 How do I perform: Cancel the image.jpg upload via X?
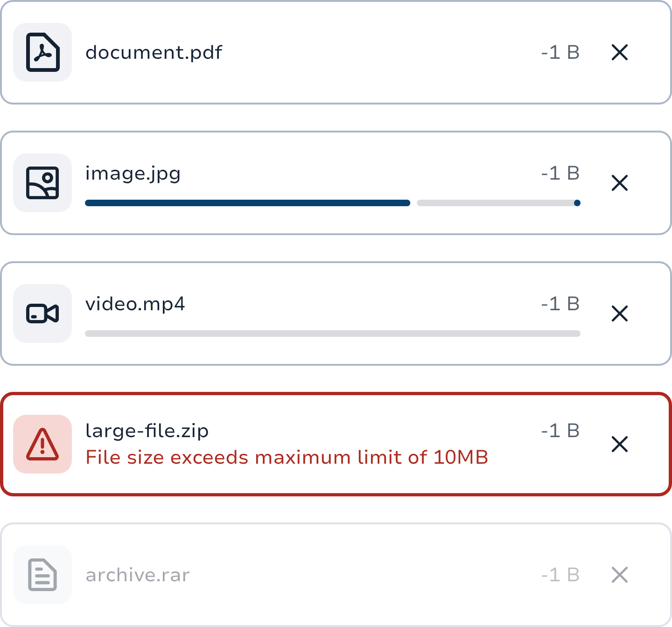tap(620, 183)
